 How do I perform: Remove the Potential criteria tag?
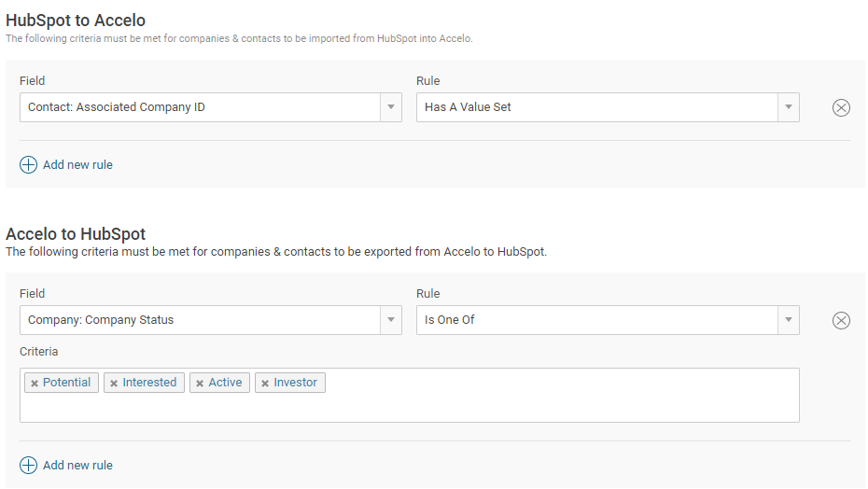coord(35,384)
